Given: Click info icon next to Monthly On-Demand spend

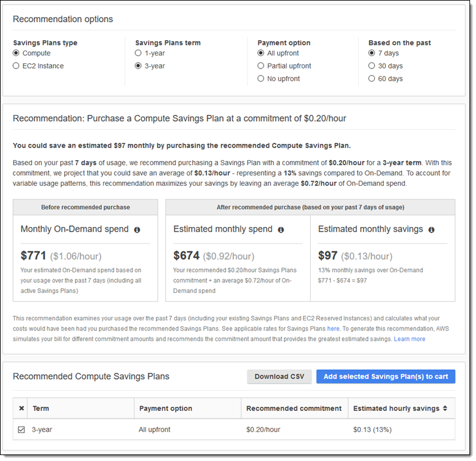Looking at the screenshot, I should (137, 229).
